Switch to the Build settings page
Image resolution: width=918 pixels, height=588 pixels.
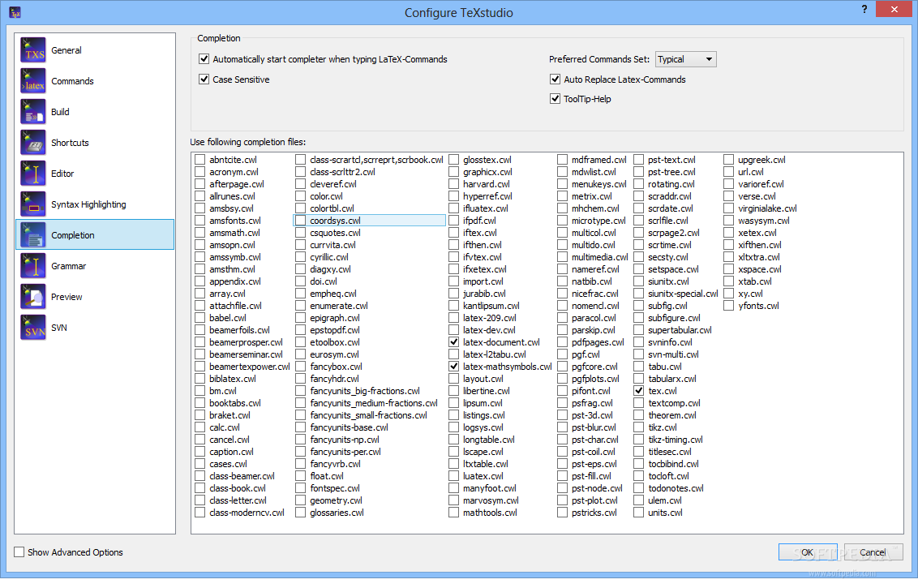click(x=95, y=112)
